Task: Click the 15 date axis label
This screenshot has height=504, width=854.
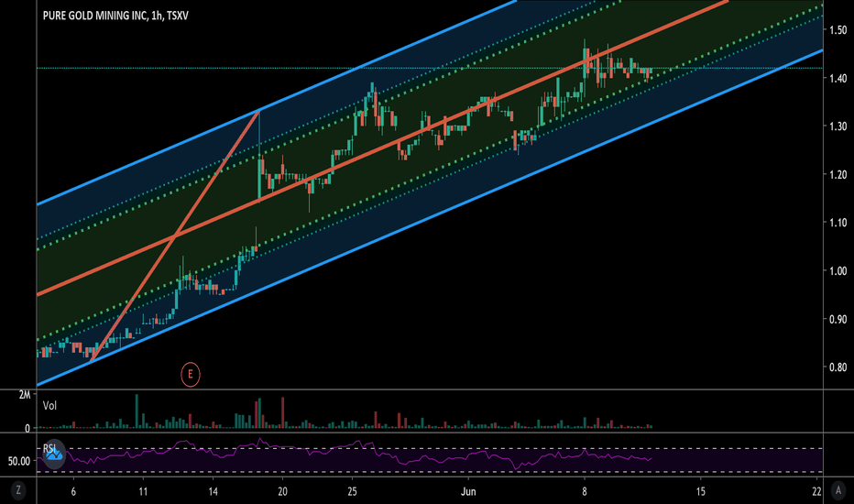Action: pyautogui.click(x=700, y=491)
